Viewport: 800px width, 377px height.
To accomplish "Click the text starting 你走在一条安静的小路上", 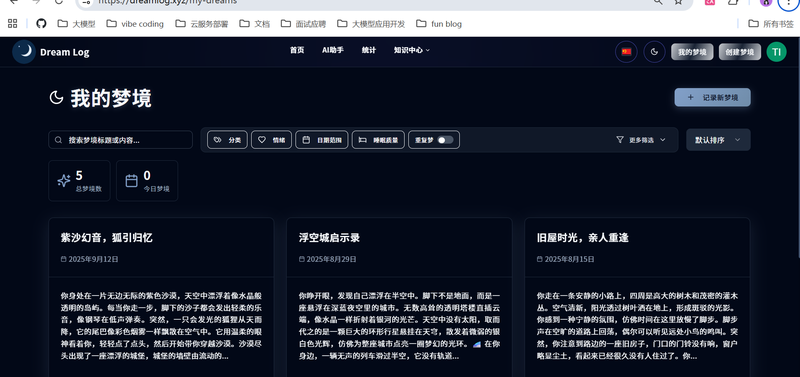I will pyautogui.click(x=637, y=325).
